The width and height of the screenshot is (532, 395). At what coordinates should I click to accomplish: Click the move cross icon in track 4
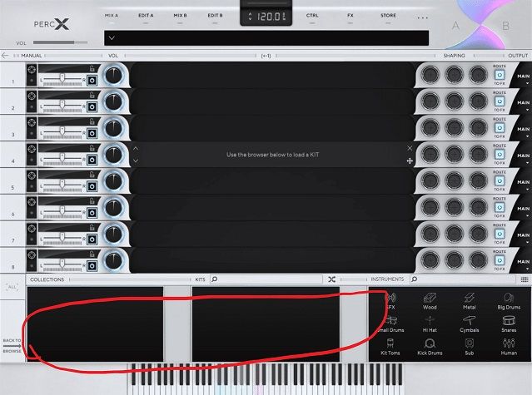click(410, 161)
